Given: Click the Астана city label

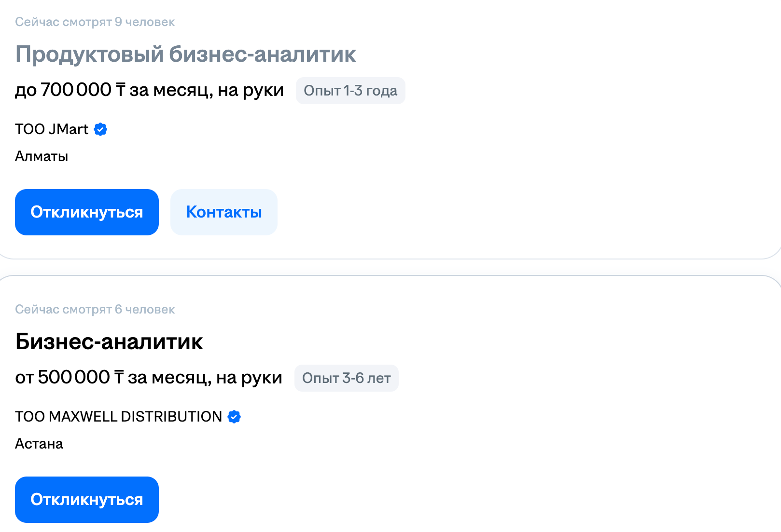Looking at the screenshot, I should [x=39, y=444].
